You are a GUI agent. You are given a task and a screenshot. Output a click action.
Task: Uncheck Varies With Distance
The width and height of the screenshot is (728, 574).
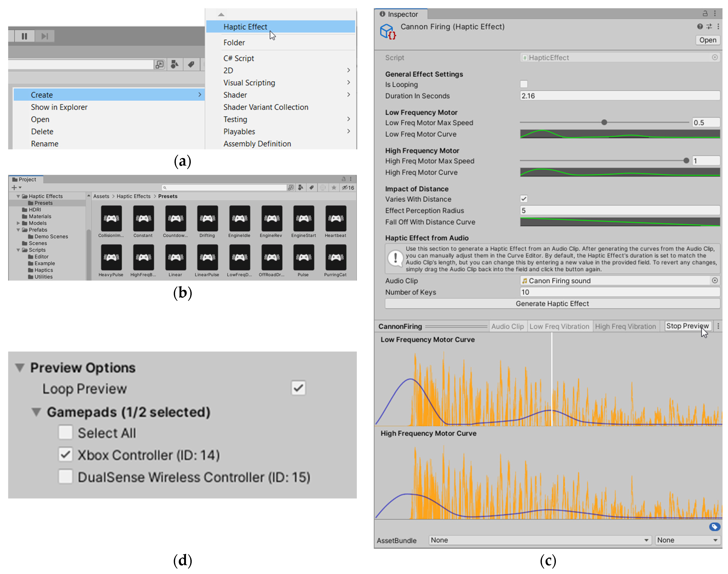[524, 199]
